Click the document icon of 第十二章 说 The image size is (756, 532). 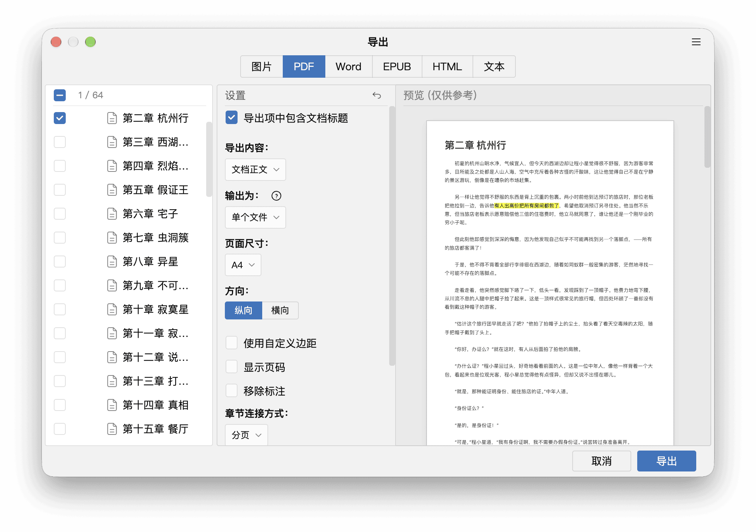pos(112,357)
